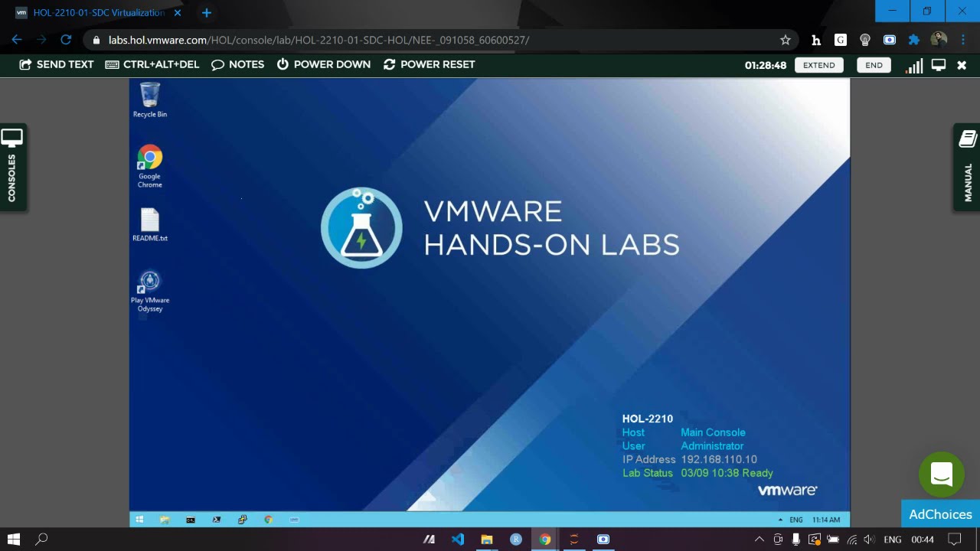Open the orange refresh-circle app on host taskbar
Screen dimensions: 980x551
574,540
